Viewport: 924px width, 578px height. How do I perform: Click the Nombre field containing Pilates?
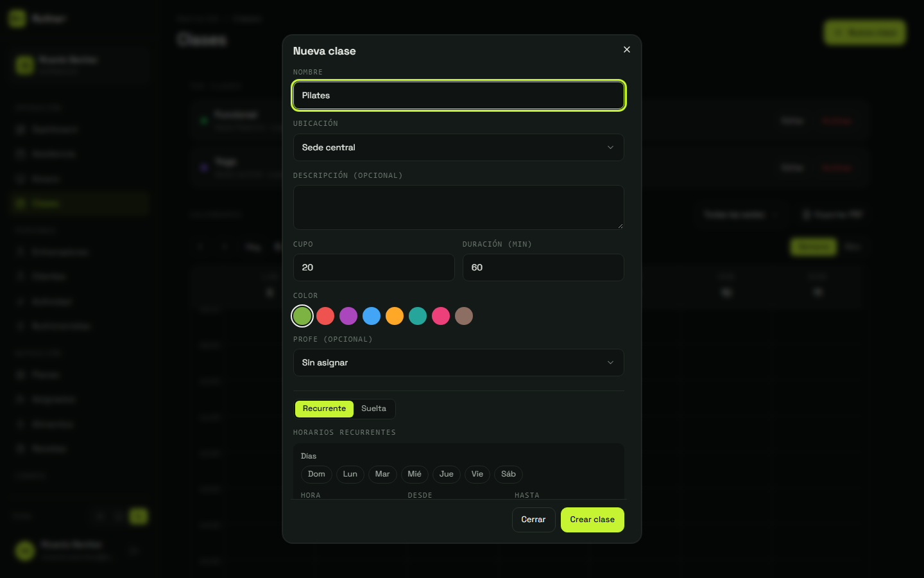pyautogui.click(x=459, y=96)
